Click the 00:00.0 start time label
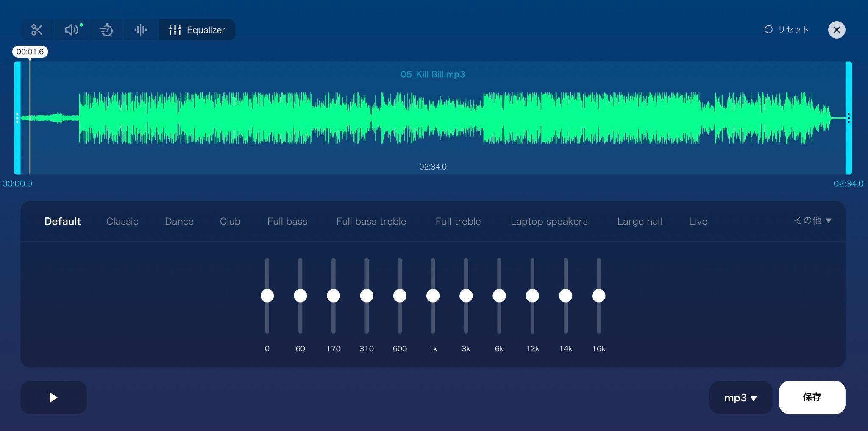Screen dimensions: 868x431 pos(17,184)
